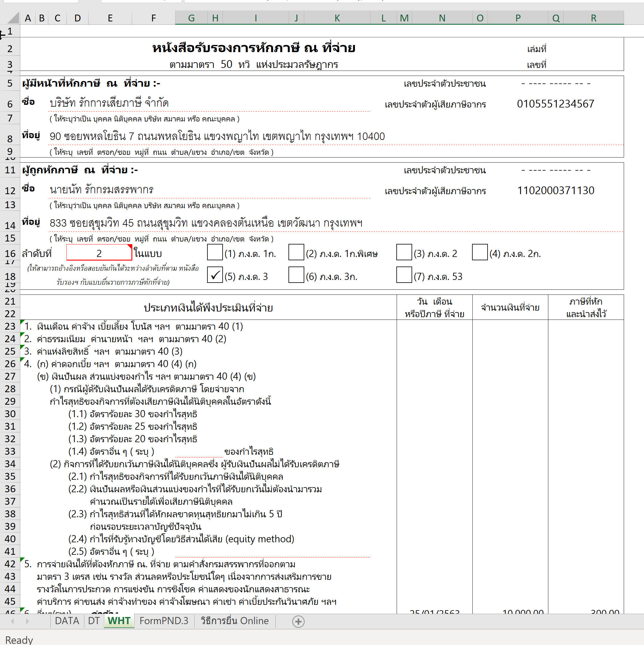Viewport: 644px width, 645px height.
Task: Click the เลขที่ label
Action: [x=536, y=65]
